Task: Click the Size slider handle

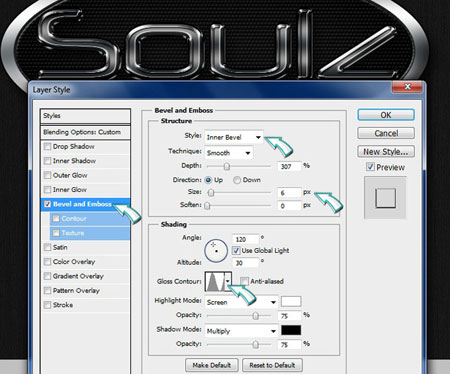Action: pyautogui.click(x=211, y=193)
